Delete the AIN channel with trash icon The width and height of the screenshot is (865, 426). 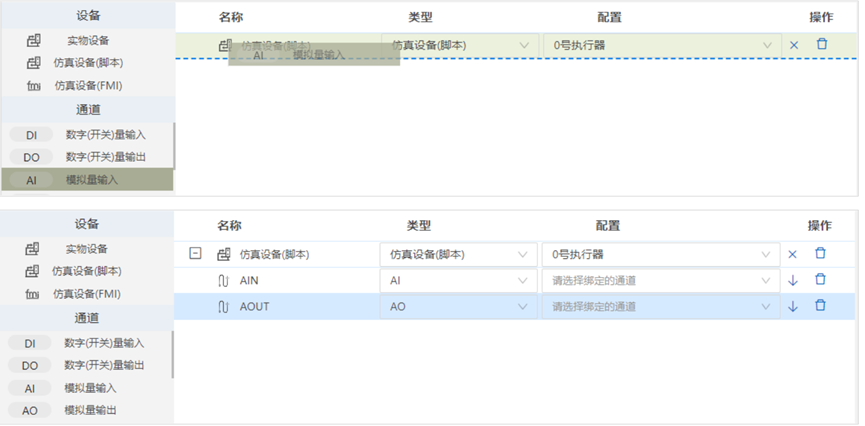[x=820, y=279]
